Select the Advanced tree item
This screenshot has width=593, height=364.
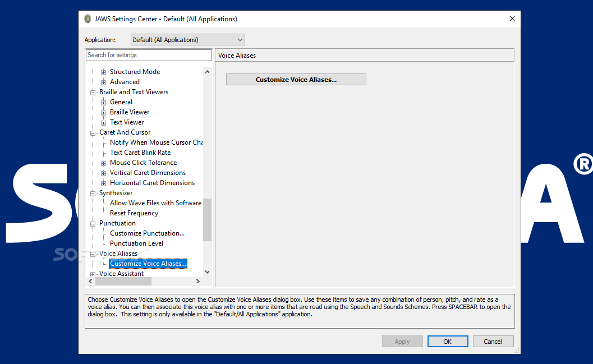pyautogui.click(x=125, y=82)
